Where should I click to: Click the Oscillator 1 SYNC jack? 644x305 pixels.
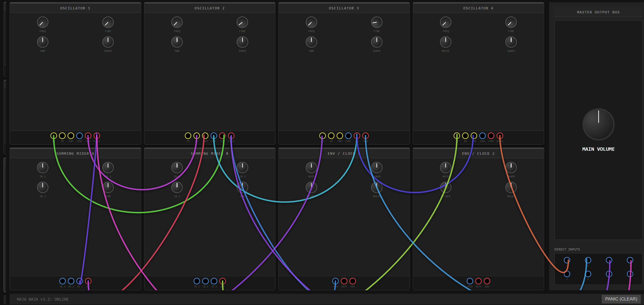click(79, 136)
